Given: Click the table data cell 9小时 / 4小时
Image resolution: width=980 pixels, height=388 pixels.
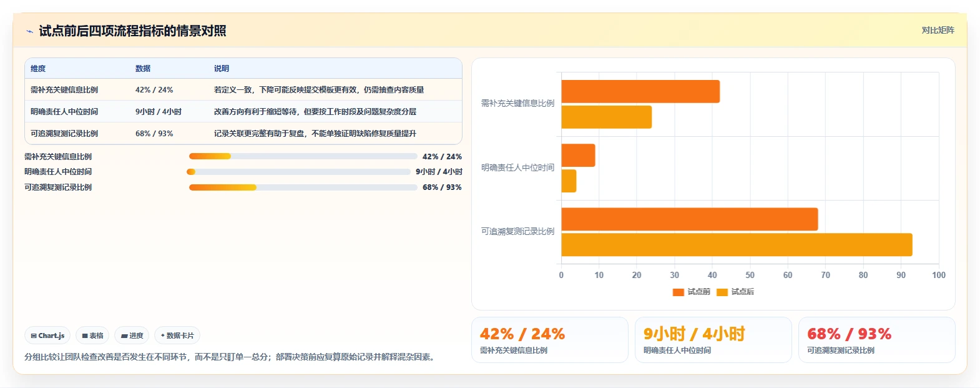Looking at the screenshot, I should tap(159, 112).
